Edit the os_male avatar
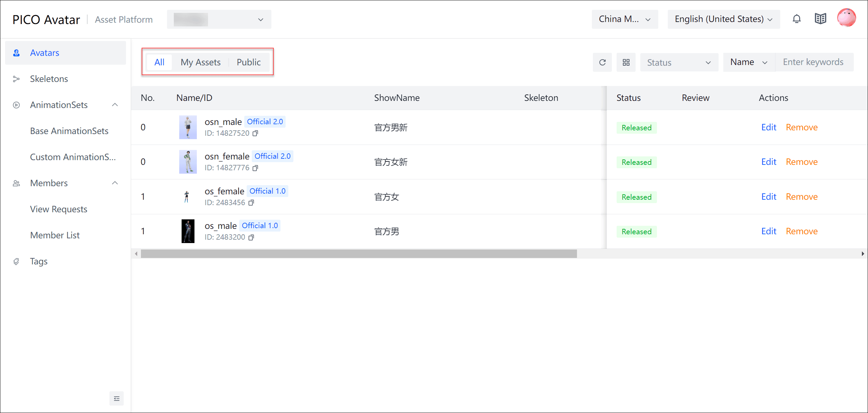The height and width of the screenshot is (413, 868). pyautogui.click(x=769, y=231)
